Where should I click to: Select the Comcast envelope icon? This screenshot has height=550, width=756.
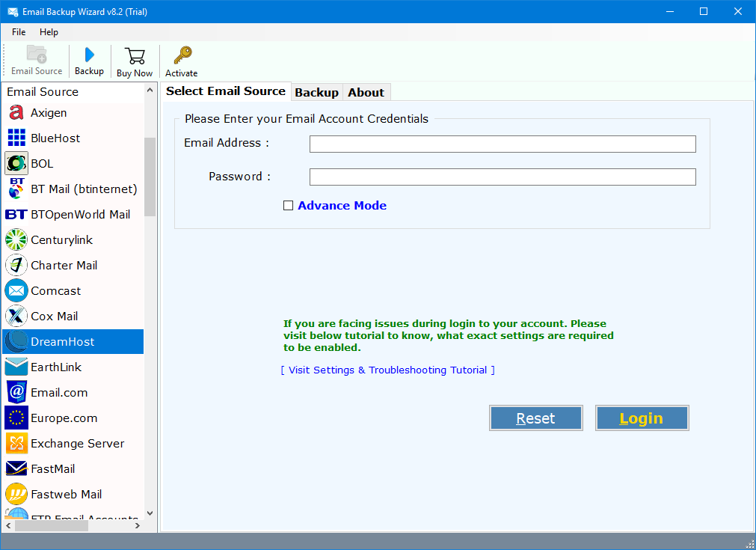tap(16, 290)
